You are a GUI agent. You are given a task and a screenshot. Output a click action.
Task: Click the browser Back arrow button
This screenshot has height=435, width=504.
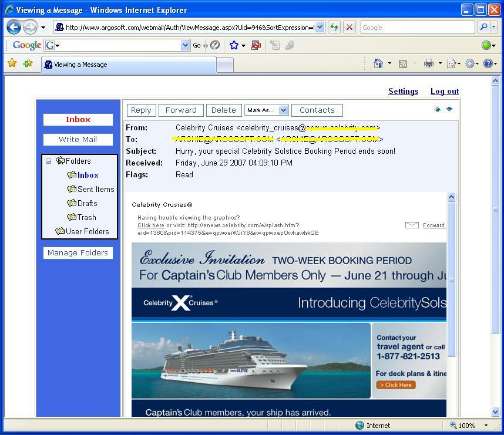(x=14, y=28)
